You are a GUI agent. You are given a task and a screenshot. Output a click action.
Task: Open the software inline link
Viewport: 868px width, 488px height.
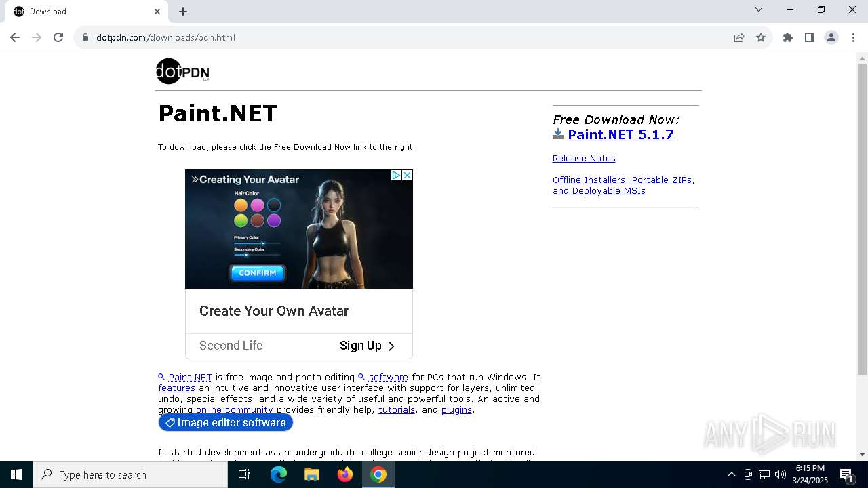[388, 377]
